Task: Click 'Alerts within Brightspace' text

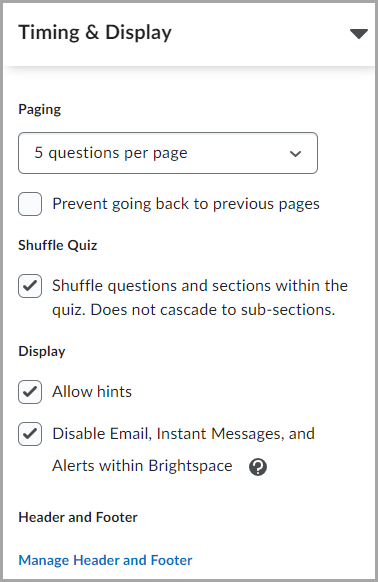Action: 142,466
